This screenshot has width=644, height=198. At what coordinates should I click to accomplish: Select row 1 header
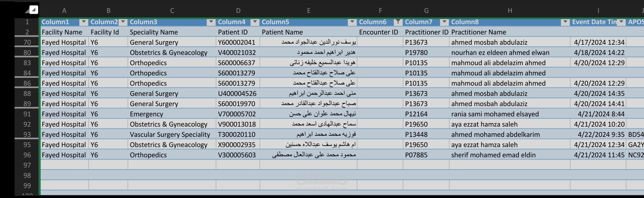[27, 22]
